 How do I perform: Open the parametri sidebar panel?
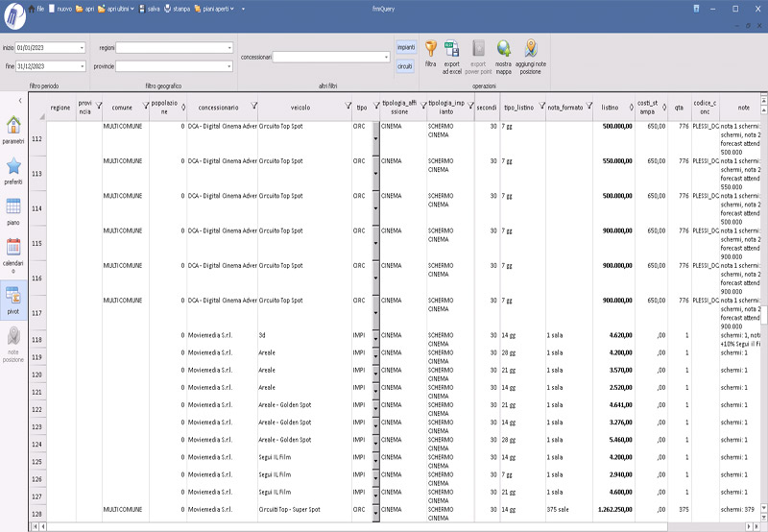[x=13, y=130]
